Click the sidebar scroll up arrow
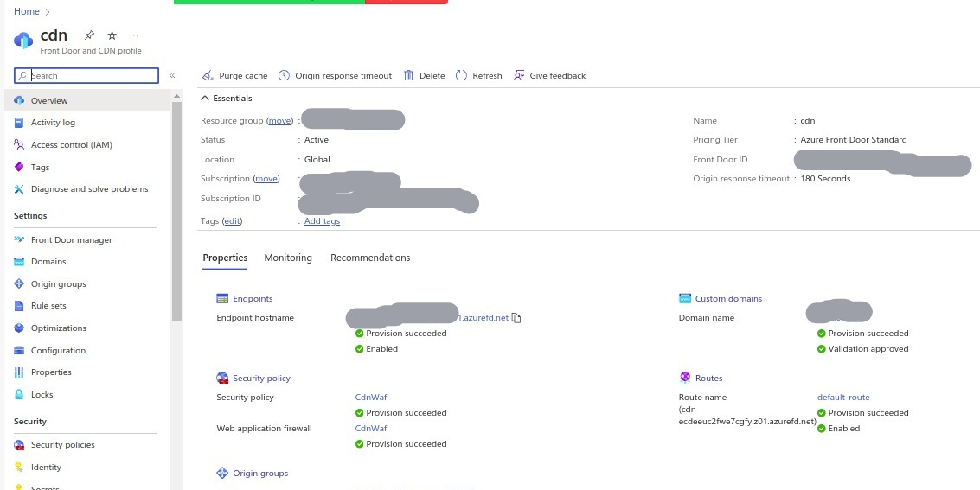Viewport: 980px width, 490px height. click(x=176, y=96)
